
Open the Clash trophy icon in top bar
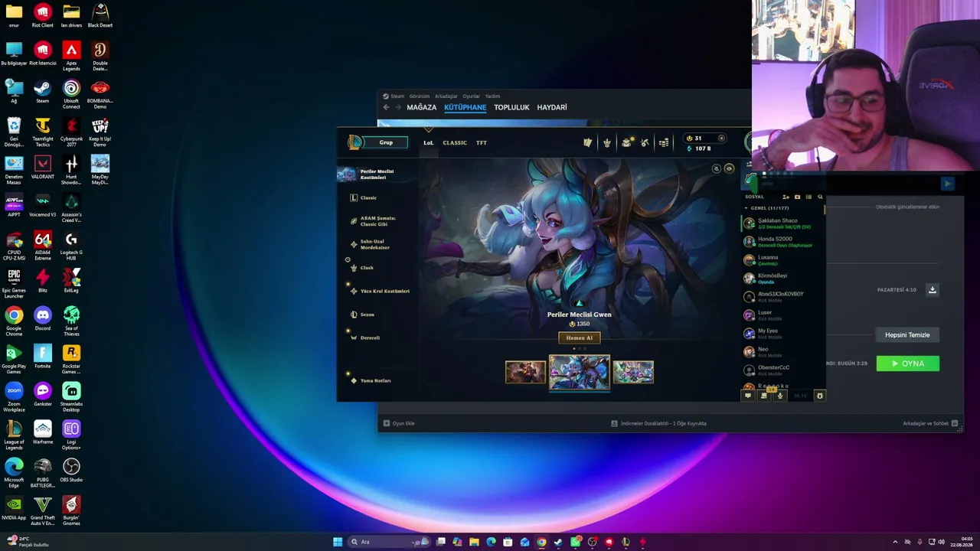pyautogui.click(x=607, y=142)
